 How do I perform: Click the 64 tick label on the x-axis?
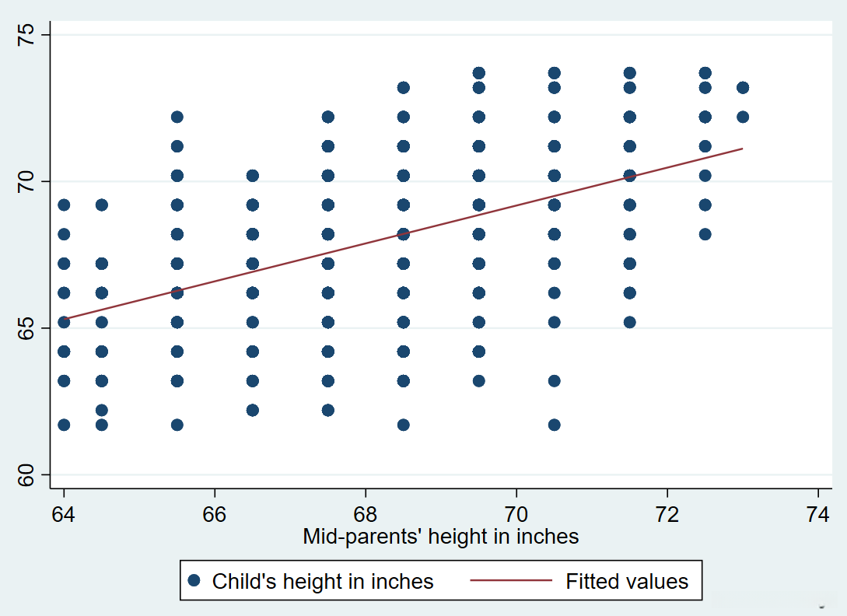tap(64, 513)
